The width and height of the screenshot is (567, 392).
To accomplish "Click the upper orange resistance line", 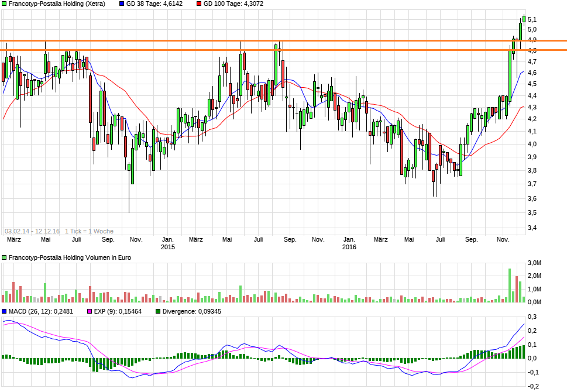I will (283, 41).
